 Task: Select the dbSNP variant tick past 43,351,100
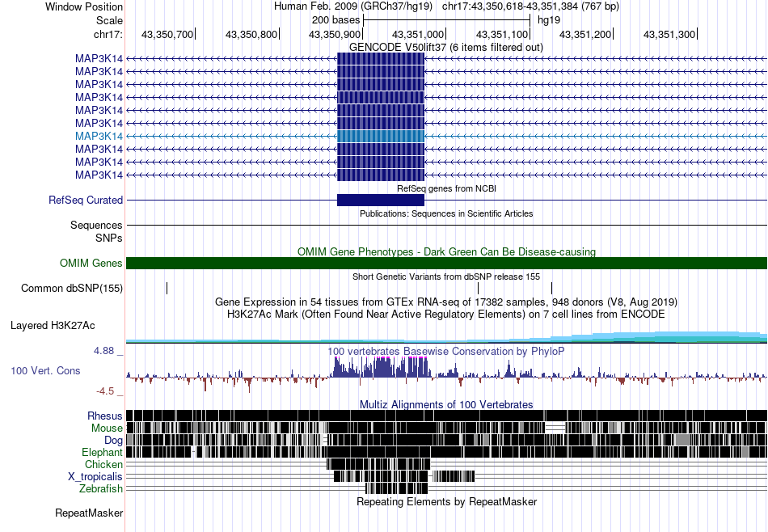coord(551,288)
